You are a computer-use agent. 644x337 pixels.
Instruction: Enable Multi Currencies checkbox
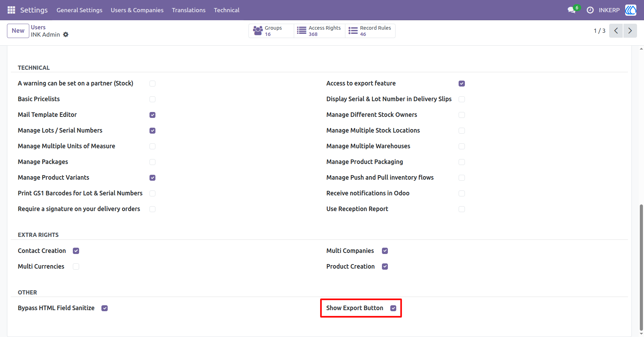[x=76, y=267]
